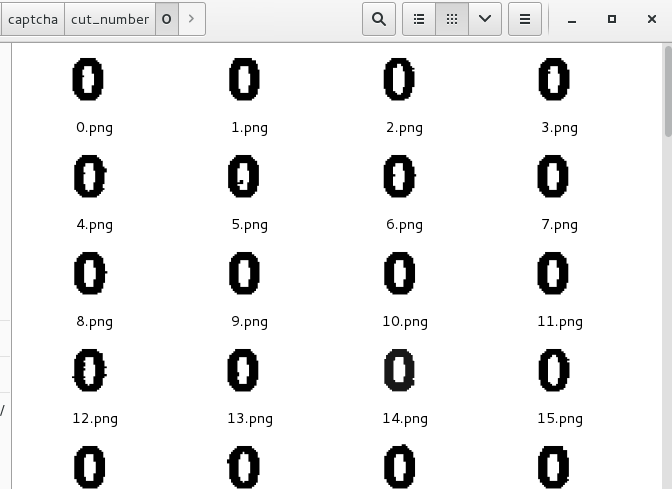672x489 pixels.
Task: Select the 5.png thumbnail
Action: [x=243, y=176]
